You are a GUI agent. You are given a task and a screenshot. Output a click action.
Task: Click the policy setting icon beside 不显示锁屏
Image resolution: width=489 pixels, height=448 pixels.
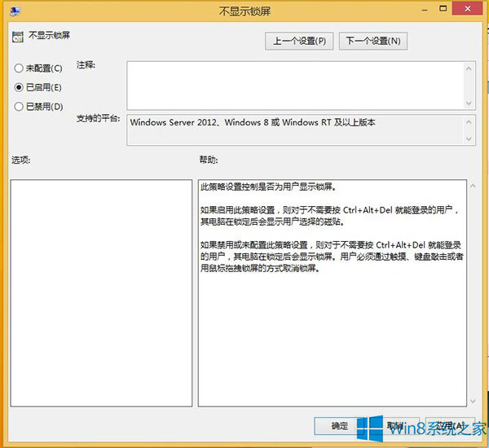pos(18,37)
